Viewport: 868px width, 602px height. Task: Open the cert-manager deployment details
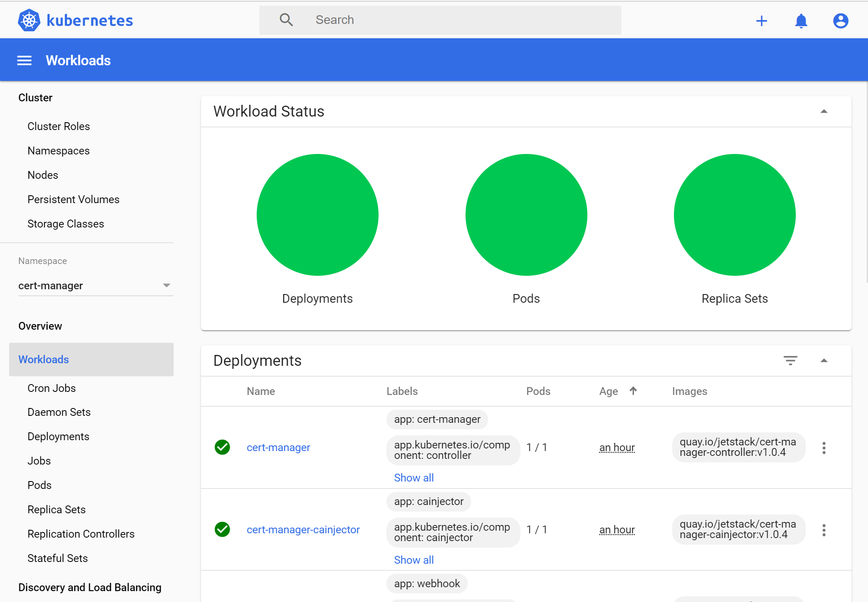tap(278, 447)
